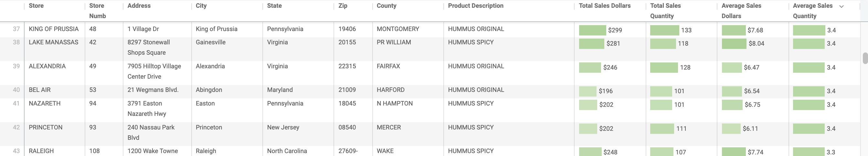Click the City column header
Screen dimensions: 868x156
tap(201, 6)
